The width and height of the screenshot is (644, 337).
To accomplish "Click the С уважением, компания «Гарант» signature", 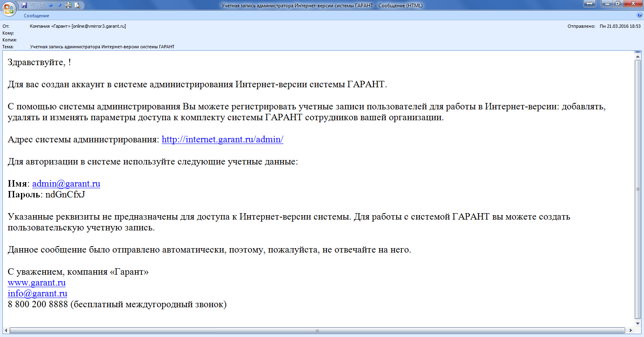I will 78,272.
